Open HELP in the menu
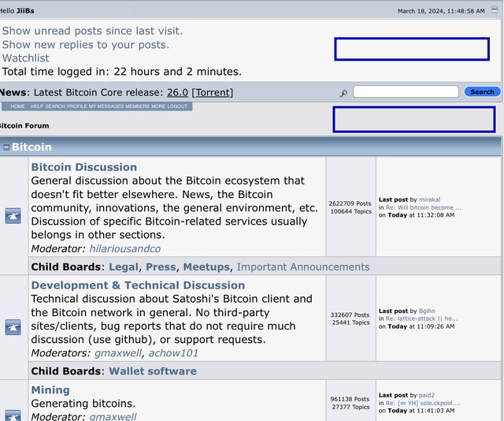The image size is (504, 421). [37, 106]
